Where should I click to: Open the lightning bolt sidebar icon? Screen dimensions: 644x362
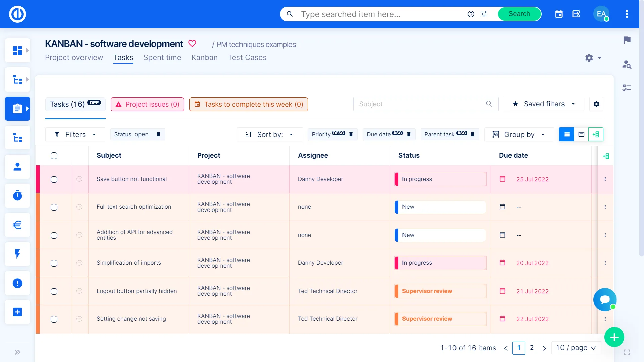tap(17, 254)
